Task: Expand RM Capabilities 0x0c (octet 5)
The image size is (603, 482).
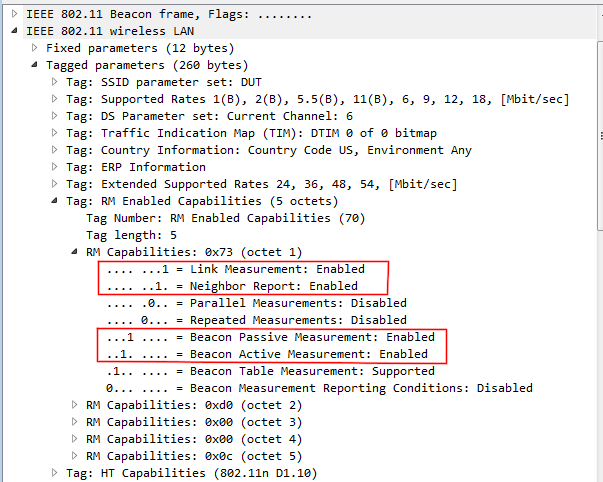Action: [75, 456]
